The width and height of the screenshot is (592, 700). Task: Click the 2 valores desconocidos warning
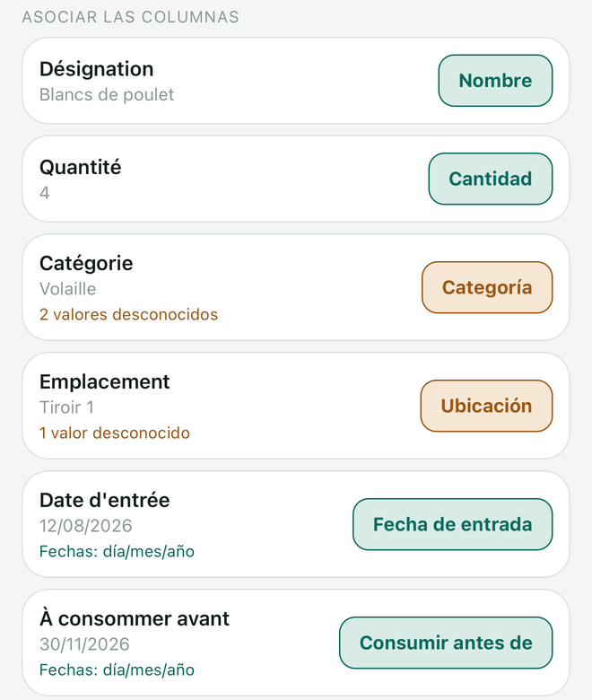pos(128,315)
